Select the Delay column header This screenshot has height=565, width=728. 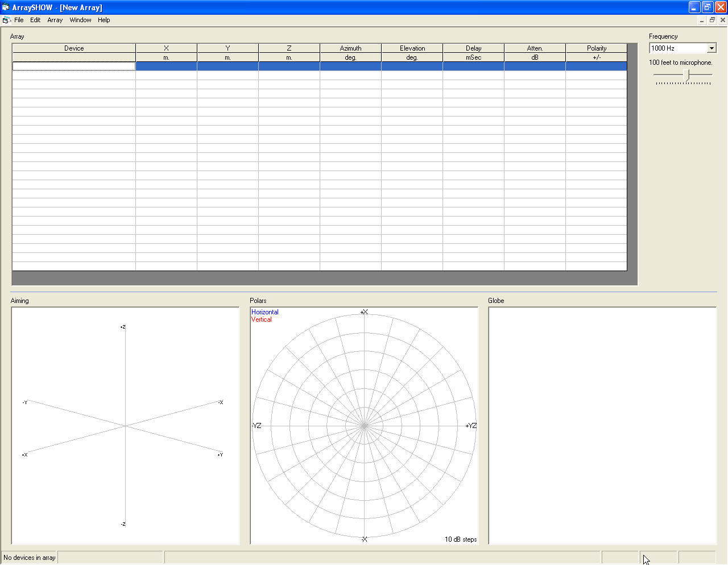point(473,48)
